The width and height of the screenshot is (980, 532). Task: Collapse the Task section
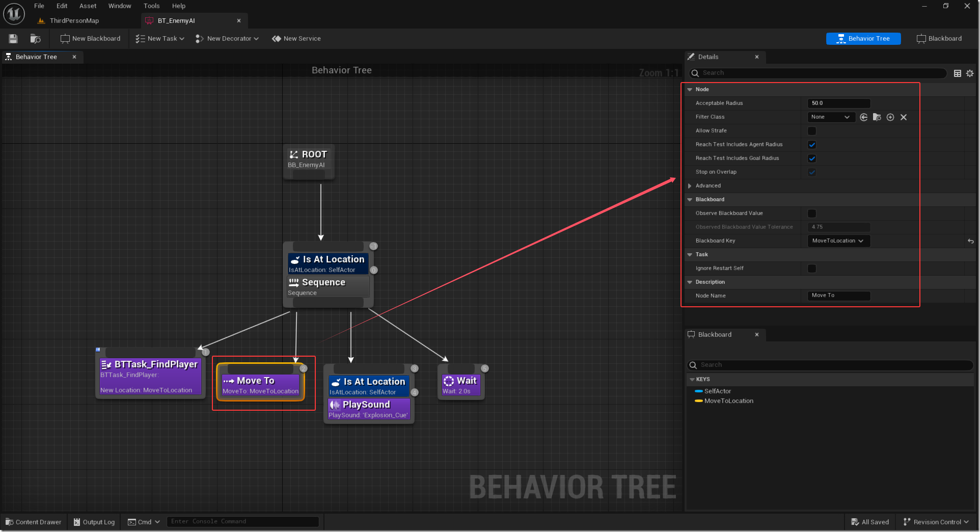click(690, 255)
